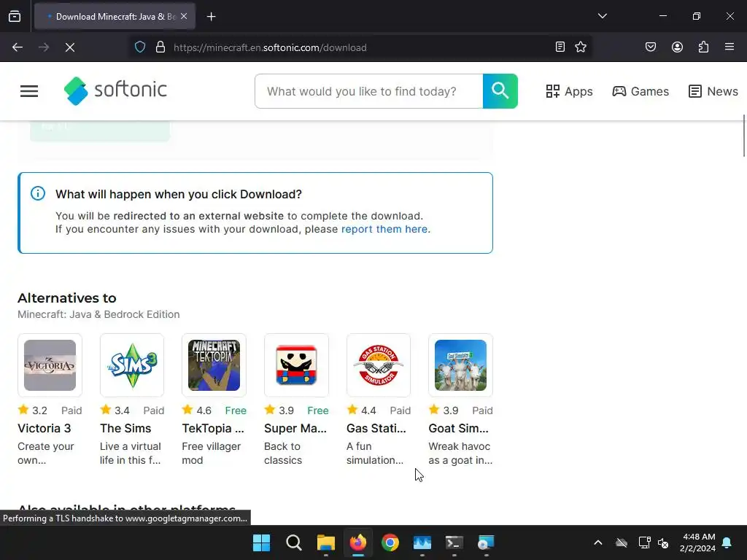Click the info icon in download notice
Viewport: 747px width, 560px height.
coord(38,193)
